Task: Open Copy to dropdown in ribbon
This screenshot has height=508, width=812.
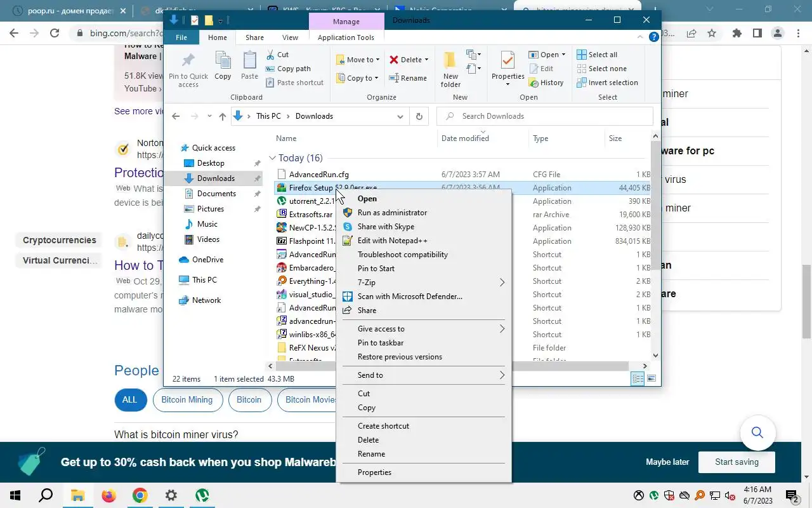Action: pyautogui.click(x=358, y=78)
